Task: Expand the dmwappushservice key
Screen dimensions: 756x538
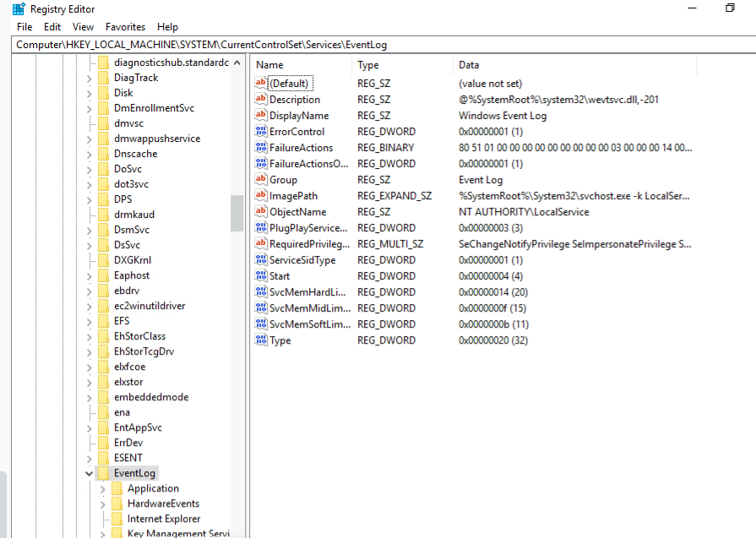Action: 90,139
